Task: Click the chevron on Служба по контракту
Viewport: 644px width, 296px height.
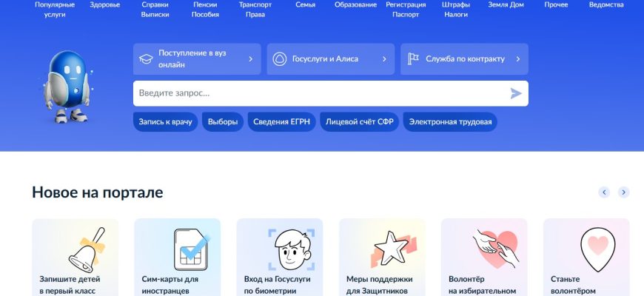Action: [518, 59]
